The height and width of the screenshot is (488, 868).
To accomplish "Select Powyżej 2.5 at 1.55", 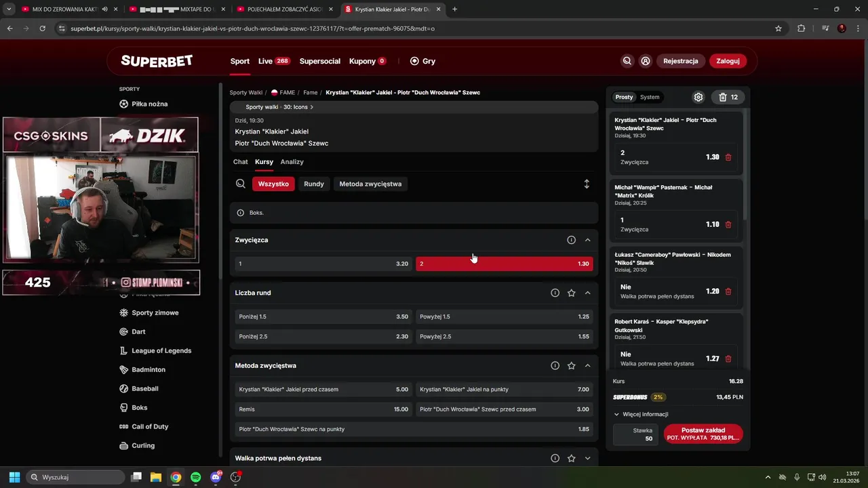I will click(x=505, y=336).
